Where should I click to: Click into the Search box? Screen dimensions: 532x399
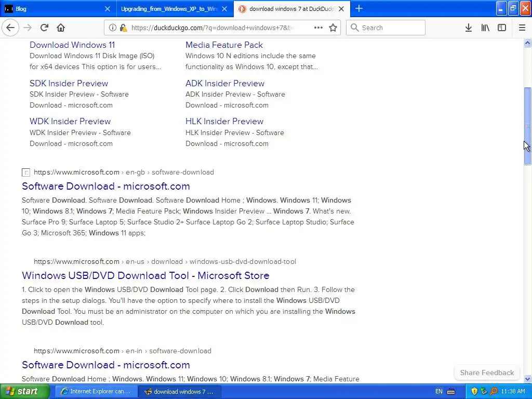tap(386, 28)
